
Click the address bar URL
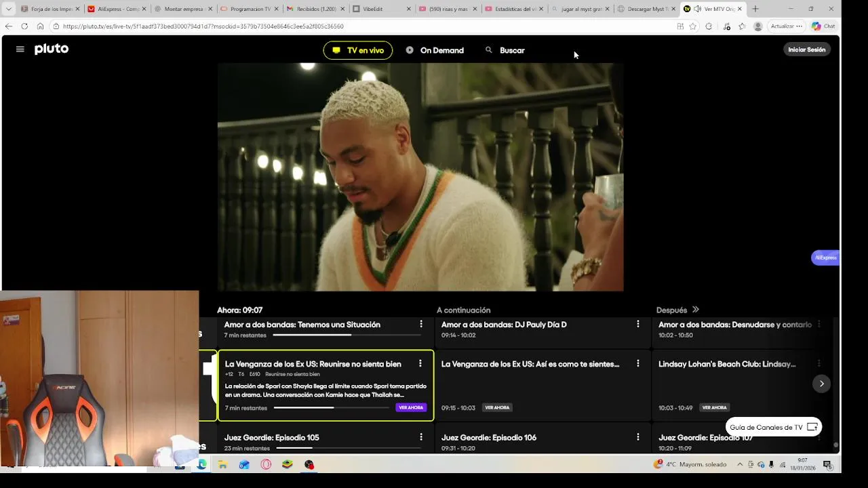pyautogui.click(x=203, y=26)
